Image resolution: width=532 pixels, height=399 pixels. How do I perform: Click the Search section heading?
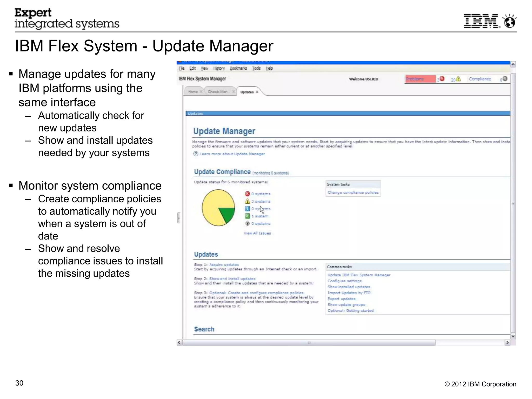(x=204, y=329)
